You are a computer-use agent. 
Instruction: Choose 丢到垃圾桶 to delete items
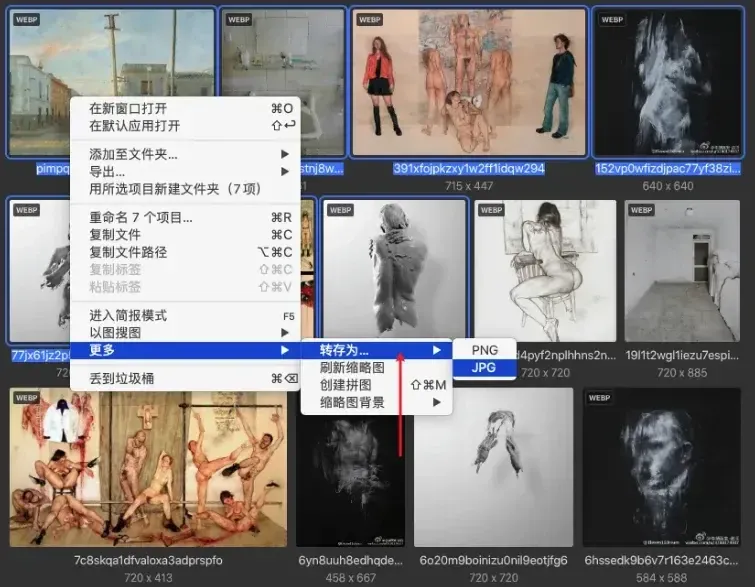[x=185, y=378]
